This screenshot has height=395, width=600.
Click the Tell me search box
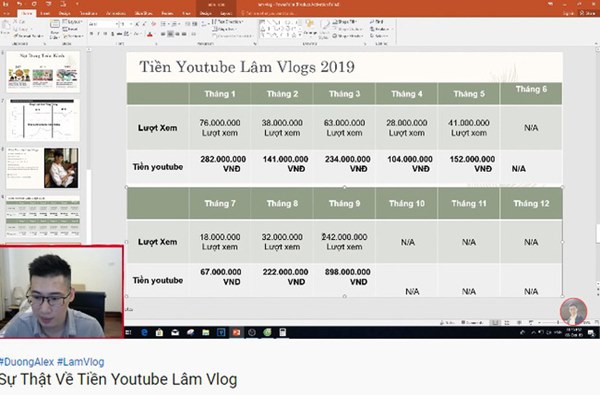tap(268, 13)
